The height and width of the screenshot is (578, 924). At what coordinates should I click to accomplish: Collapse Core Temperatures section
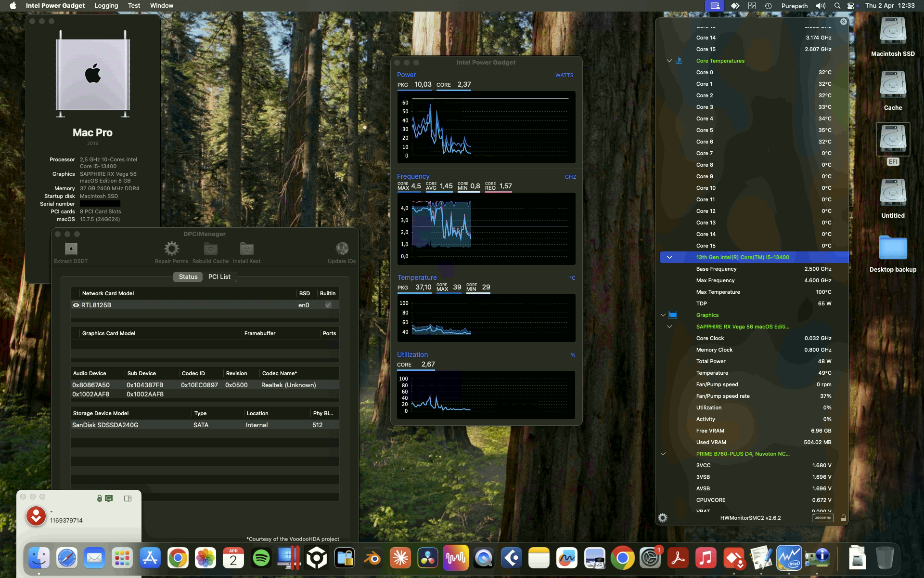tap(669, 61)
